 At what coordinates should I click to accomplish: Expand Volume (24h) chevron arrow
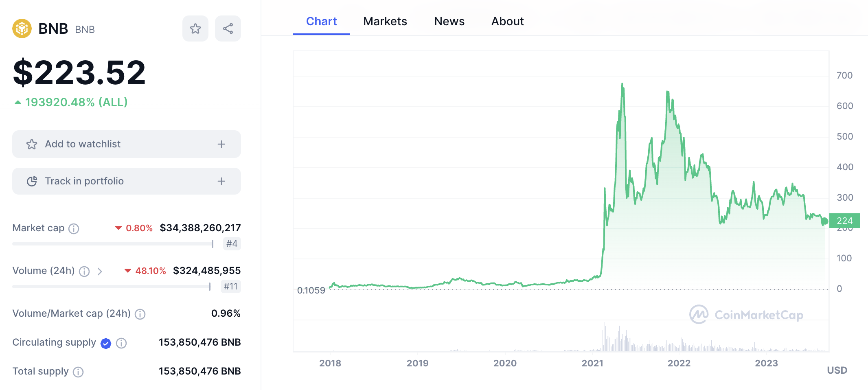100,272
